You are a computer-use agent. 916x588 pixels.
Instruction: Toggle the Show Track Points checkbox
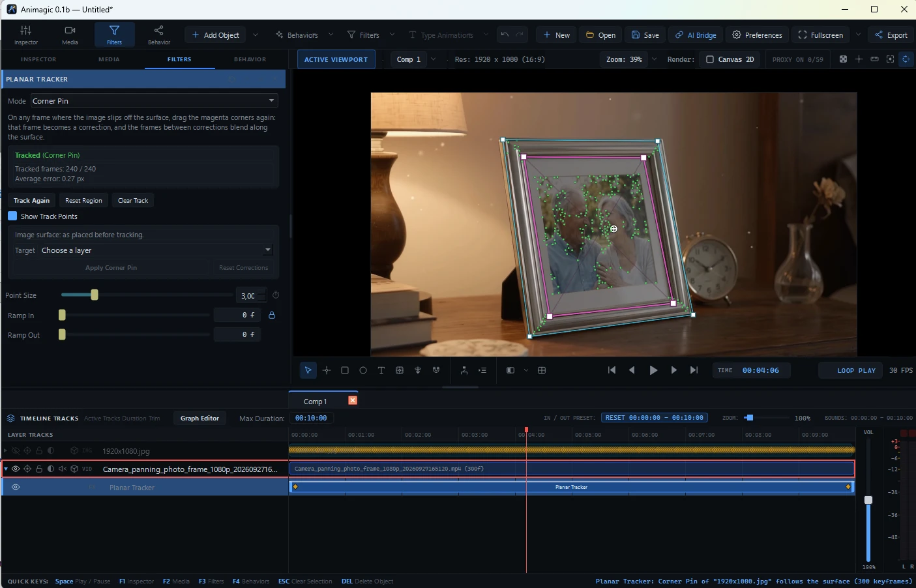click(12, 216)
